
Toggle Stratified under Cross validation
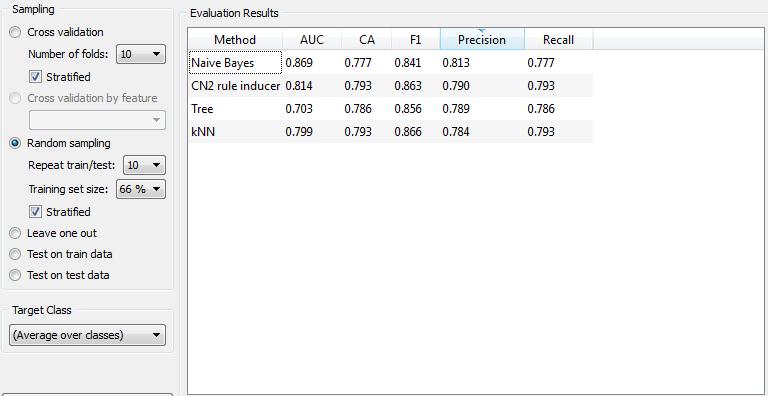(36, 77)
